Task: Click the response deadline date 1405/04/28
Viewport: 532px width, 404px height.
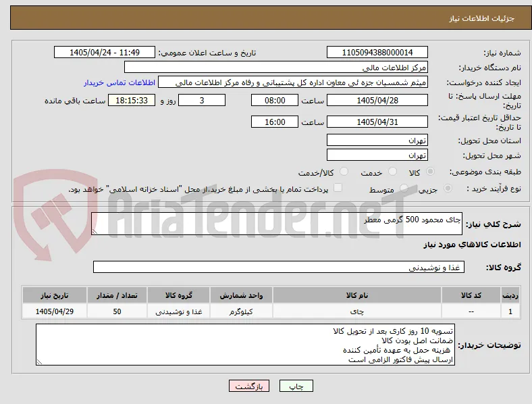Action: (x=377, y=100)
